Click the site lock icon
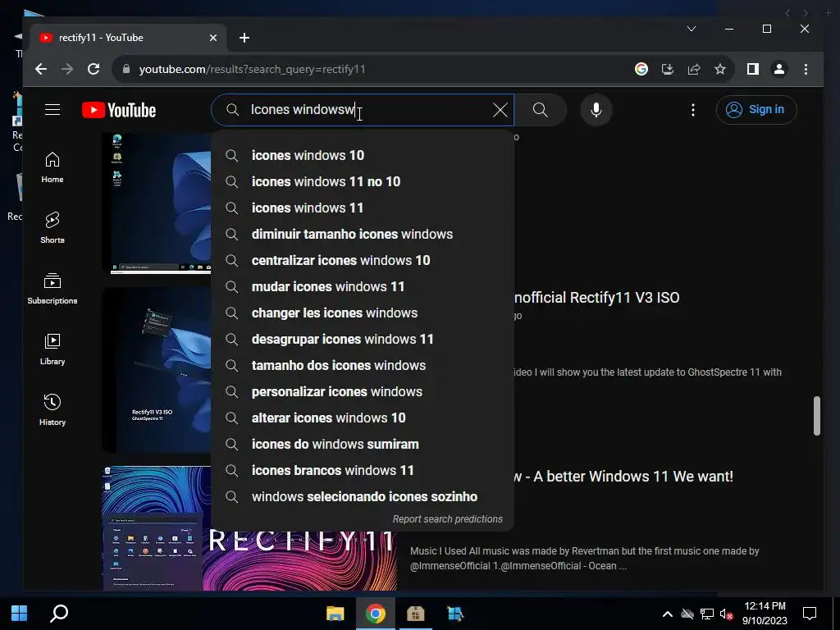This screenshot has height=630, width=840. 126,69
